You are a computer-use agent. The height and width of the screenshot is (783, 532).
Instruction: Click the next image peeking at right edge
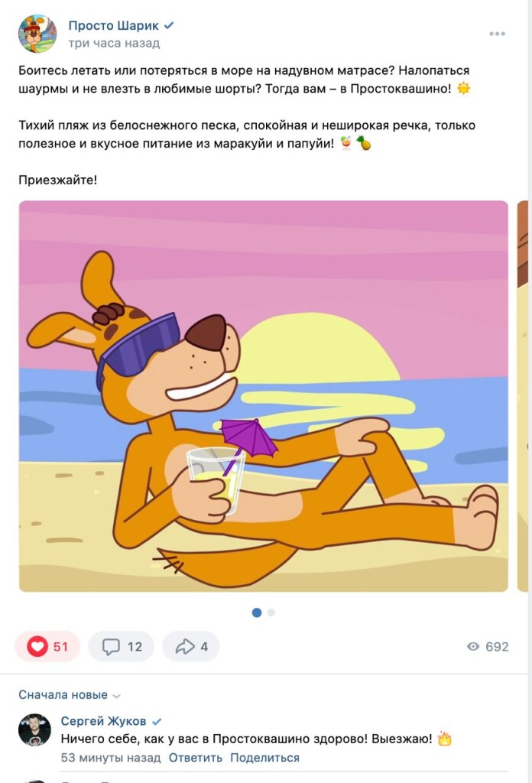524,396
